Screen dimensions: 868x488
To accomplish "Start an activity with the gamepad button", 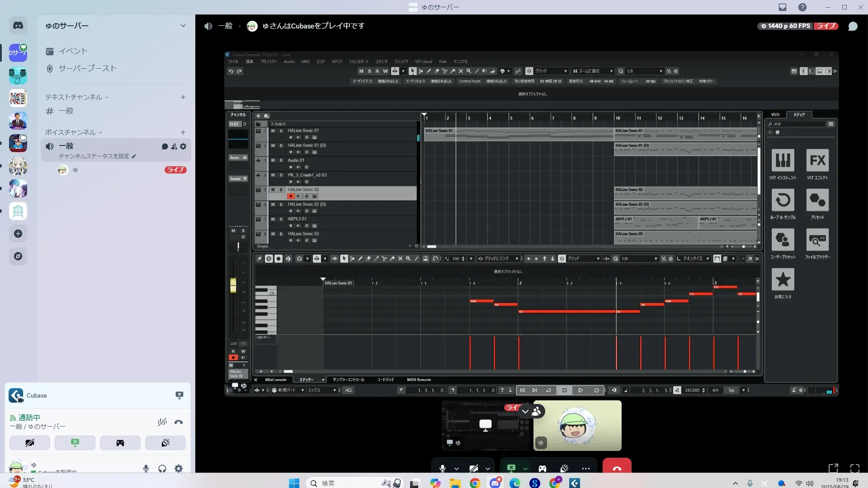I will (x=120, y=443).
